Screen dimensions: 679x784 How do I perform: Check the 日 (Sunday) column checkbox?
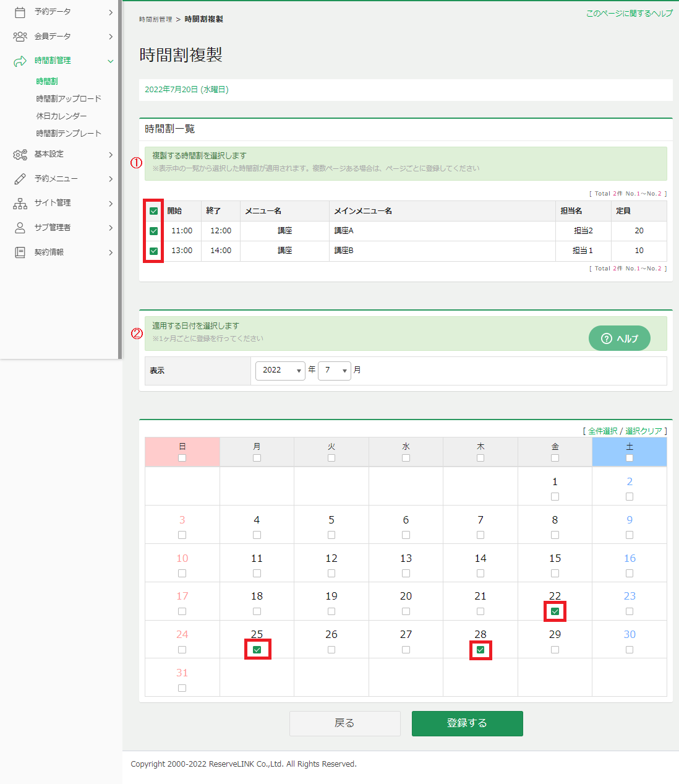coord(182,458)
